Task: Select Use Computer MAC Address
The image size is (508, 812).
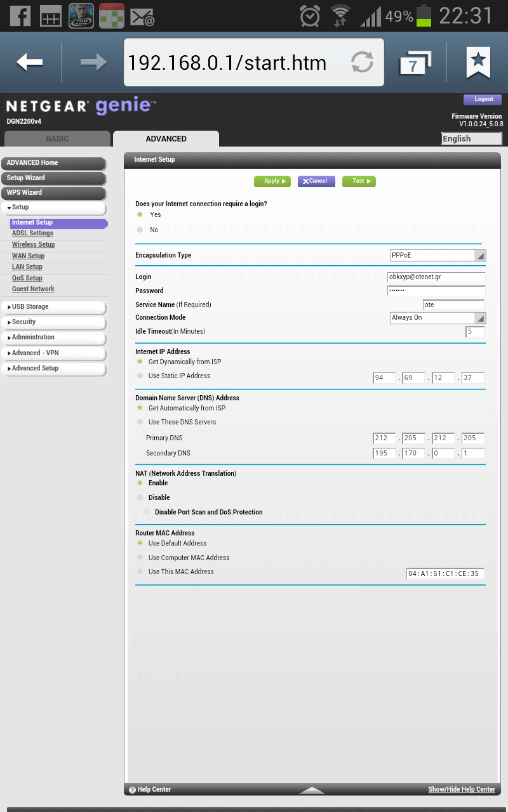Action: (140, 558)
